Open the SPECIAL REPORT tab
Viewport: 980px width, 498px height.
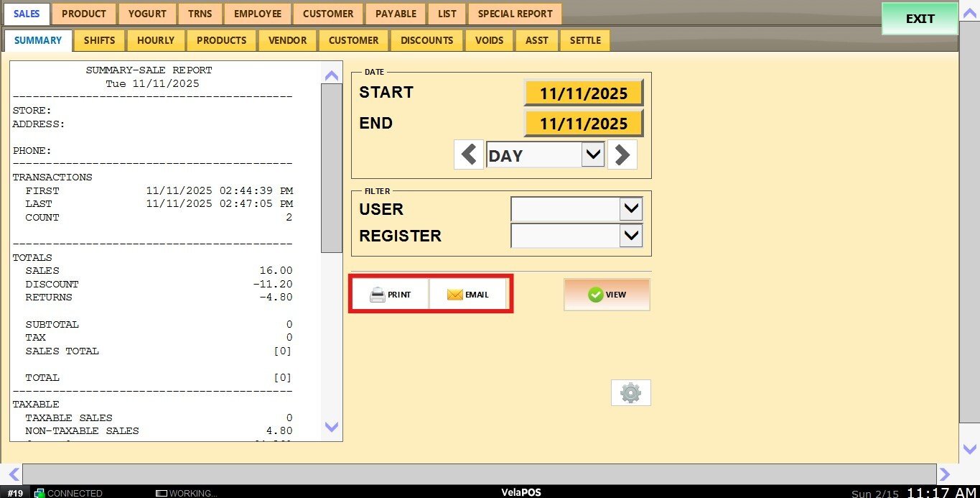click(515, 14)
